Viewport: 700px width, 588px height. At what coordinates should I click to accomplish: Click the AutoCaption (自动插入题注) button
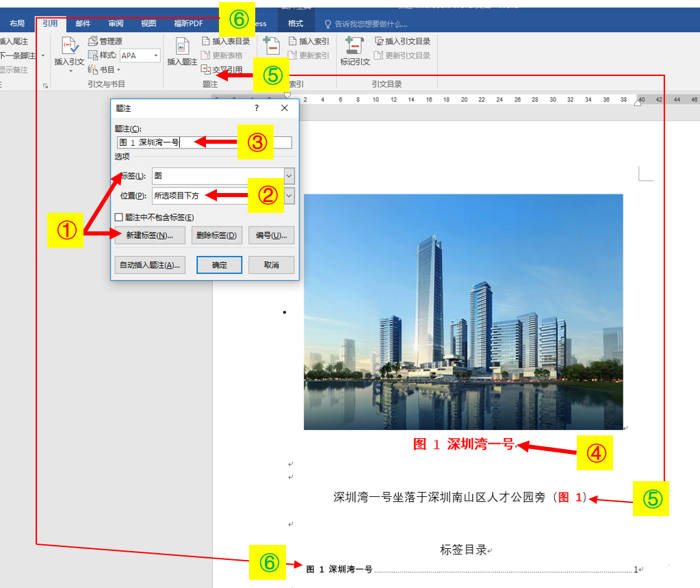(150, 265)
